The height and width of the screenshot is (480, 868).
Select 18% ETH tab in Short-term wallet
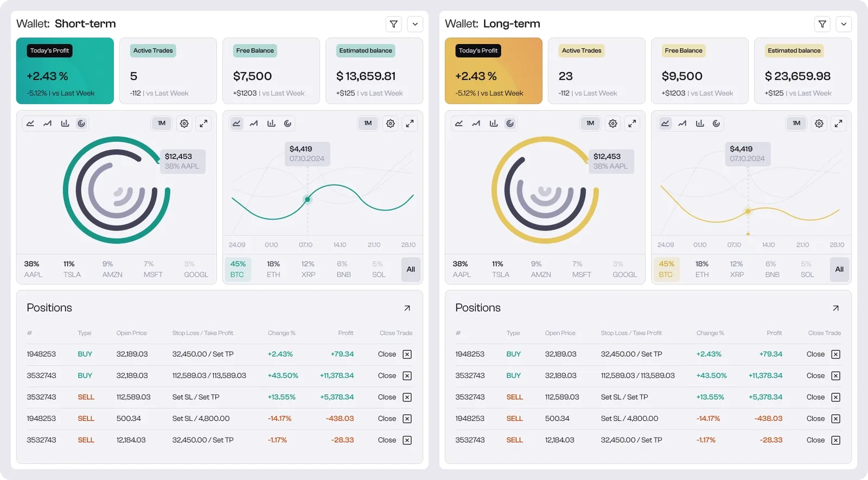pos(273,270)
